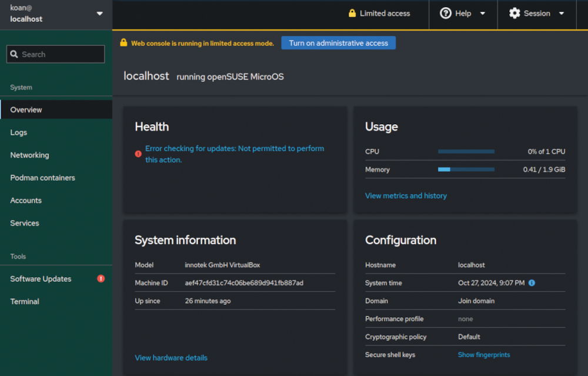Click the Memory usage progress bar
Image resolution: width=588 pixels, height=376 pixels.
pos(466,169)
